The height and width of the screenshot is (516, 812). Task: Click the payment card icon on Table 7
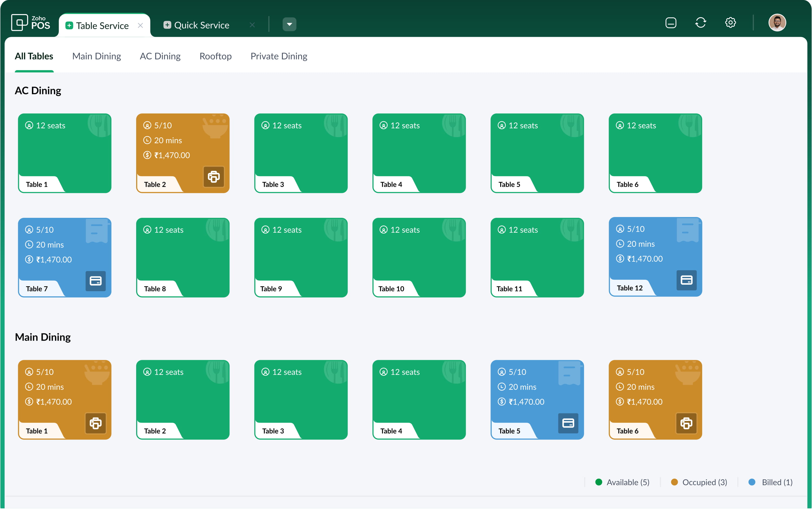tap(96, 281)
